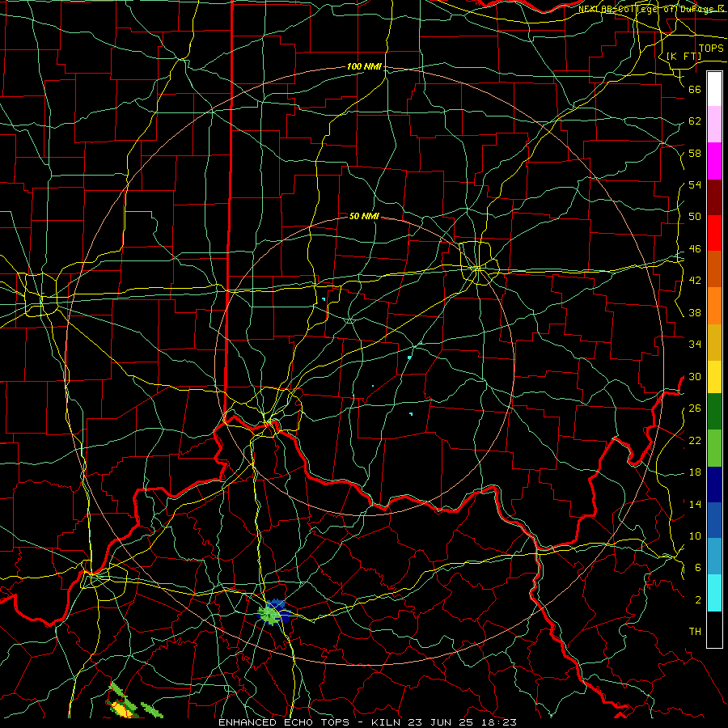Click the bright red legend swatch

(x=714, y=233)
